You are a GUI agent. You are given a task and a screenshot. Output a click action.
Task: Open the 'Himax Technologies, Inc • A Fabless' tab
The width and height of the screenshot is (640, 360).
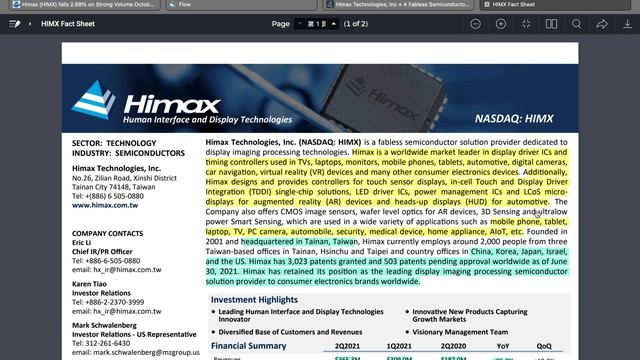pos(398,4)
